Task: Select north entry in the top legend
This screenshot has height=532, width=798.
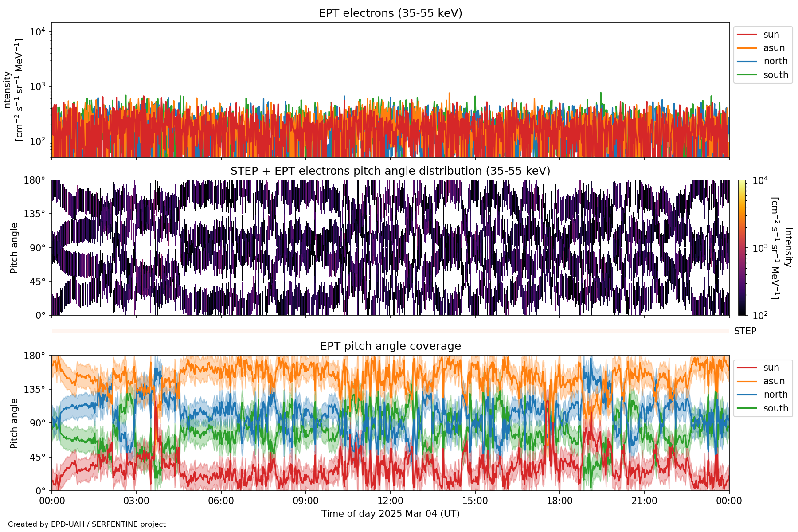Action: (x=775, y=61)
